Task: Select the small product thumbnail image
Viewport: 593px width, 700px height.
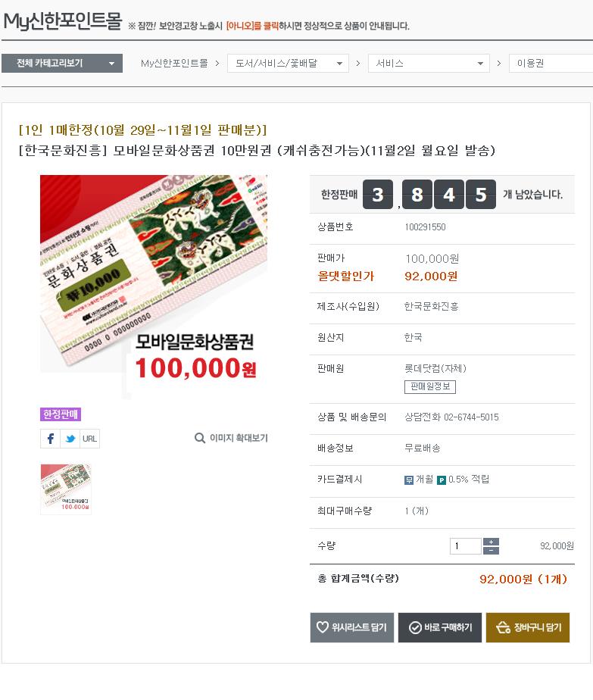Action: tap(66, 489)
